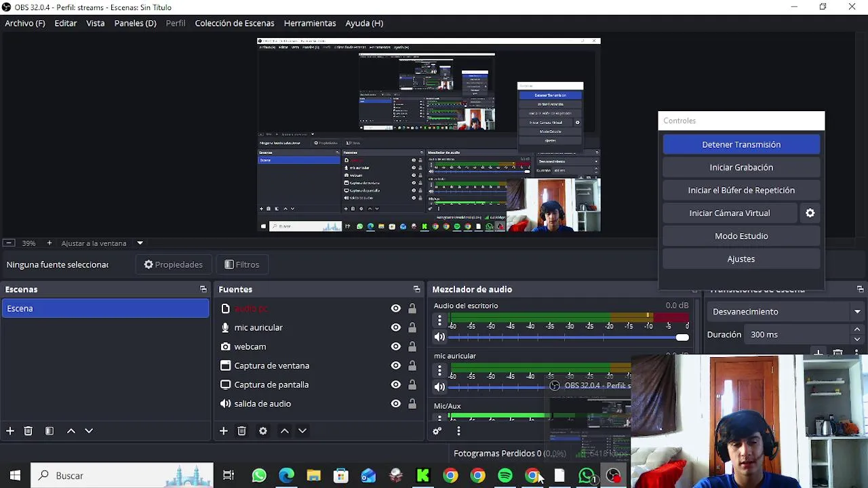Remove selected source with trash icon
868x488 pixels.
point(242,431)
